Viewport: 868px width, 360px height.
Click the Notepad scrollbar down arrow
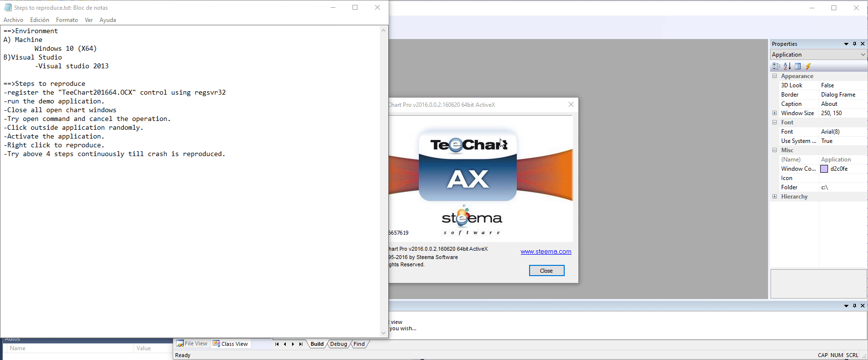[383, 333]
